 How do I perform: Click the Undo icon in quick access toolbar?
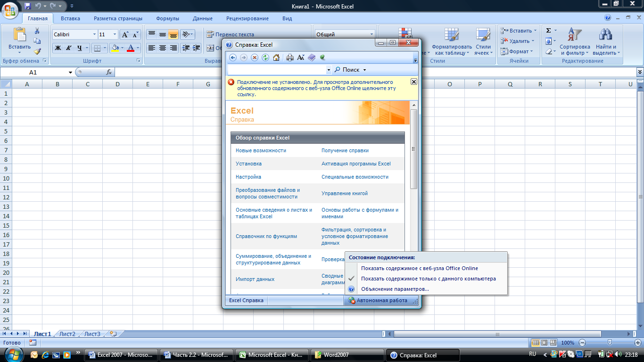coord(38,6)
